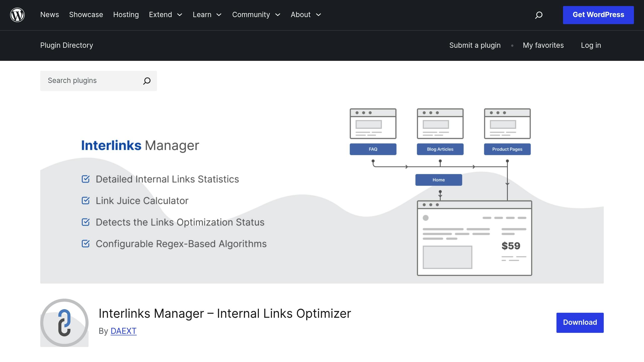
Task: Open the News menu item
Action: point(50,15)
